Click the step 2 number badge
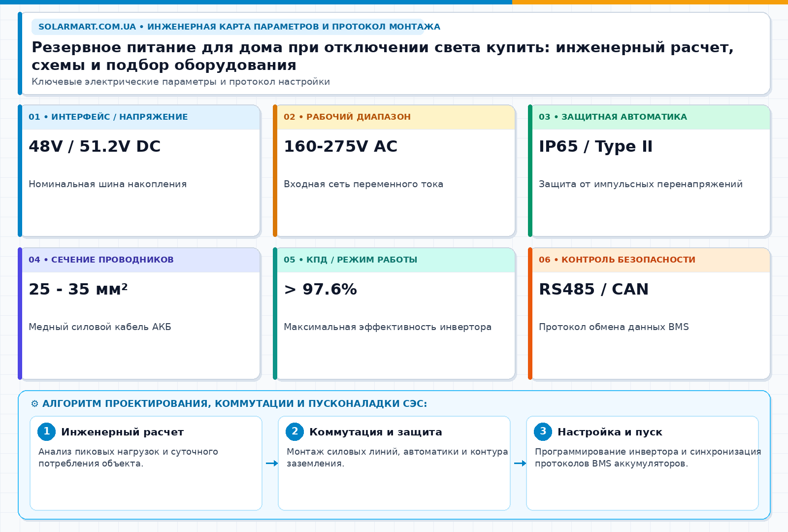This screenshot has width=788, height=532. [295, 432]
